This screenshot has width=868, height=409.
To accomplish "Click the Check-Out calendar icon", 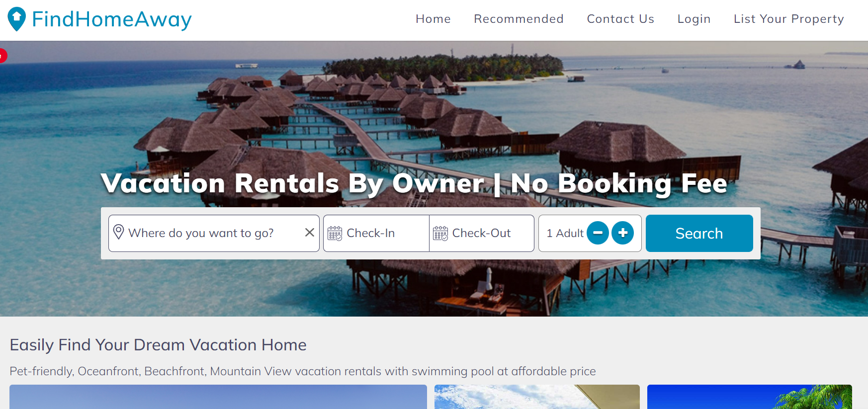I will coord(440,233).
